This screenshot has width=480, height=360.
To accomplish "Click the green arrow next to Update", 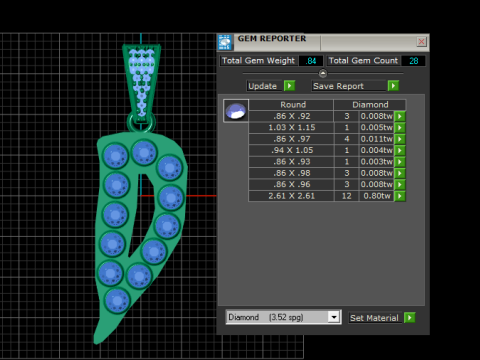I will pos(289,86).
